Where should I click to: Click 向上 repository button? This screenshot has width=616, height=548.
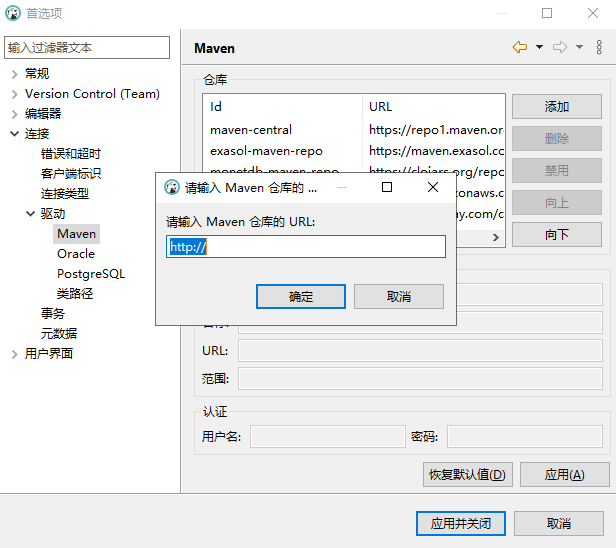pyautogui.click(x=557, y=203)
